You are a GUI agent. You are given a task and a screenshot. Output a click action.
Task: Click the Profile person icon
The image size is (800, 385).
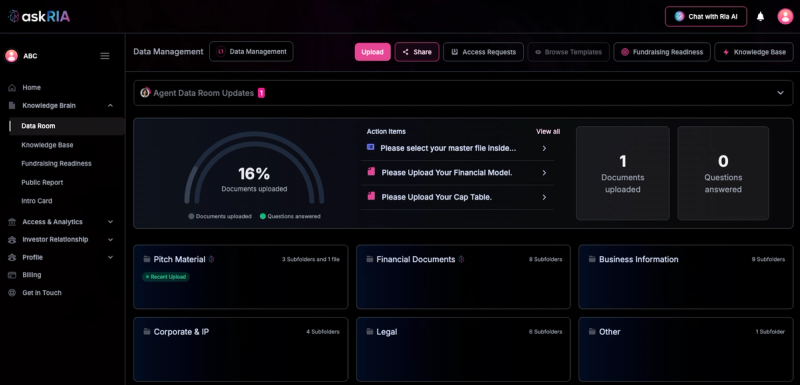[x=12, y=258]
